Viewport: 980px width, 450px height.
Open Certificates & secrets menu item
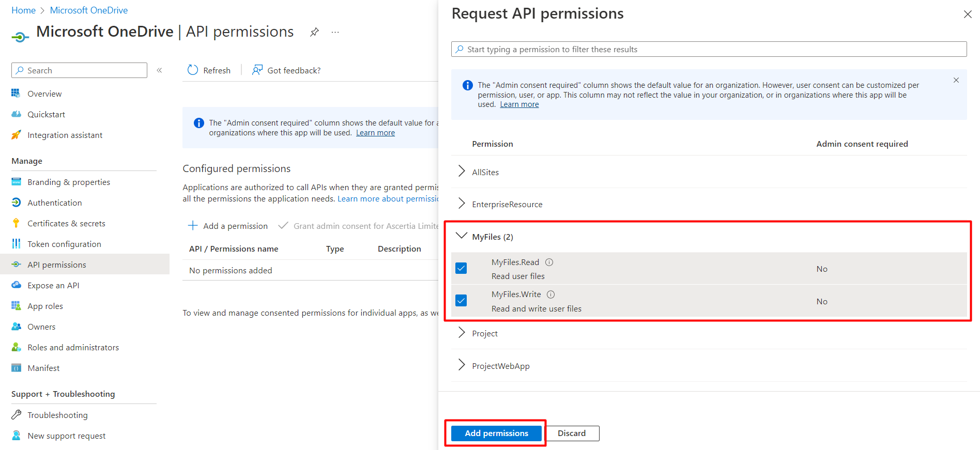pos(66,223)
